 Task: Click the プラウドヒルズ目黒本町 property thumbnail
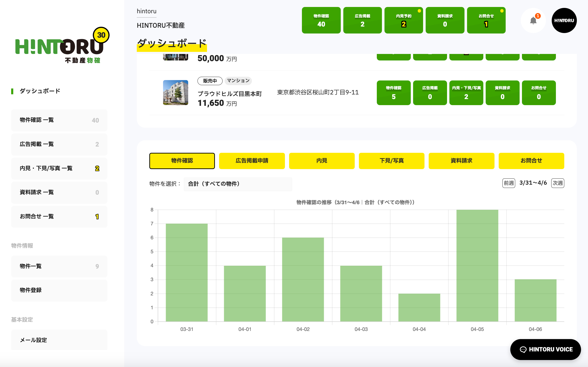point(175,93)
